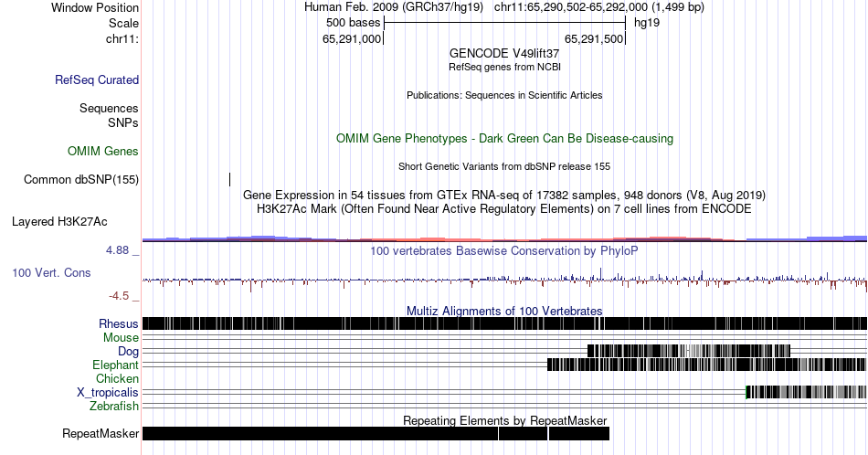This screenshot has height=455, width=868.
Task: Click the Chicken alignment row label
Action: [117, 378]
